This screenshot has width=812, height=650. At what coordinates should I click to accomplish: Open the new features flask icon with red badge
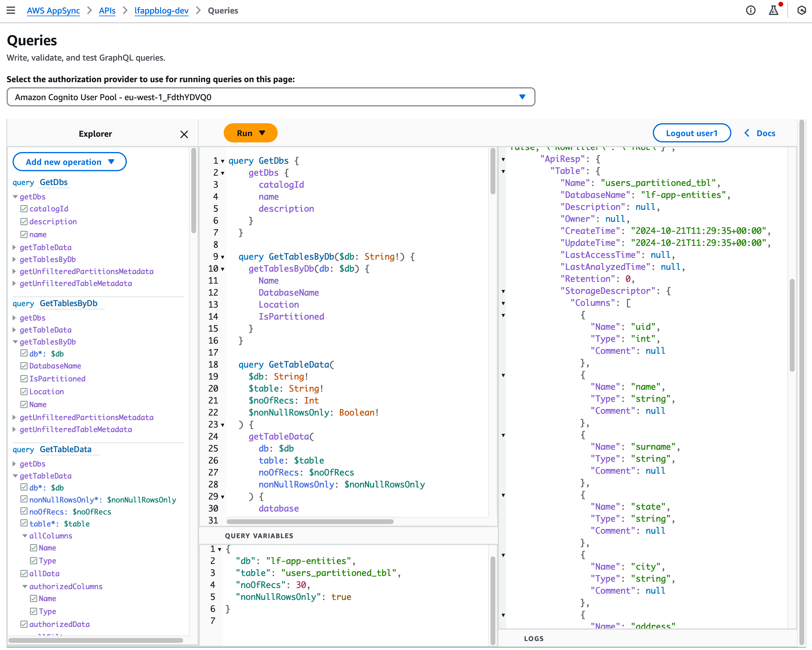pos(773,11)
